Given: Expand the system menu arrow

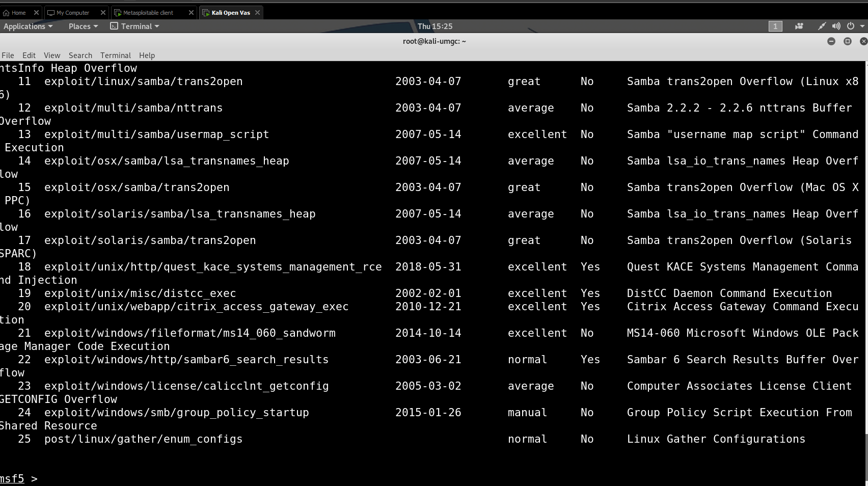Looking at the screenshot, I should pyautogui.click(x=862, y=26).
